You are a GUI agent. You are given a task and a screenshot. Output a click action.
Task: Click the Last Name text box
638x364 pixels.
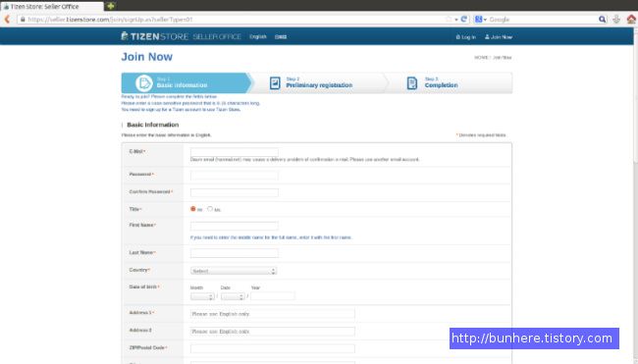[x=235, y=253]
